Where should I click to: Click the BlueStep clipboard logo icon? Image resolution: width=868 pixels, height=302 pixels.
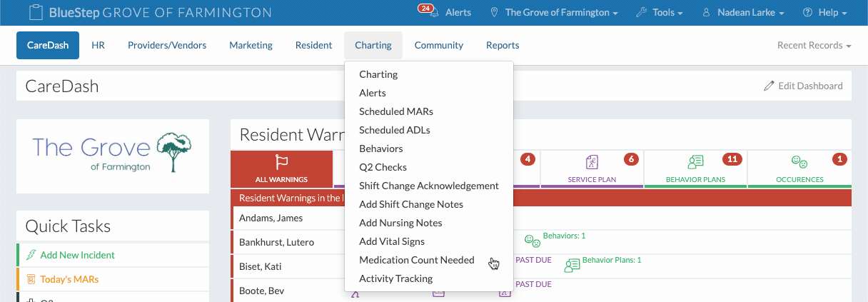pos(36,13)
